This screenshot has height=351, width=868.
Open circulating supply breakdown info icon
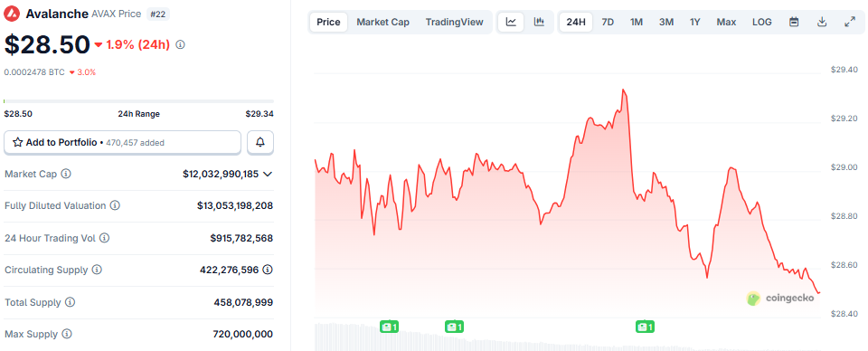click(x=268, y=270)
